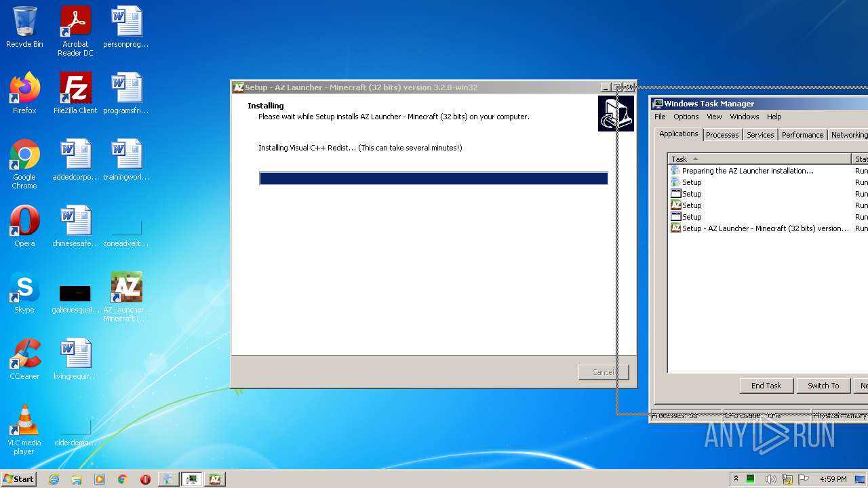Screen dimensions: 868x488
Task: Open Task Manager Options menu
Action: pos(686,117)
